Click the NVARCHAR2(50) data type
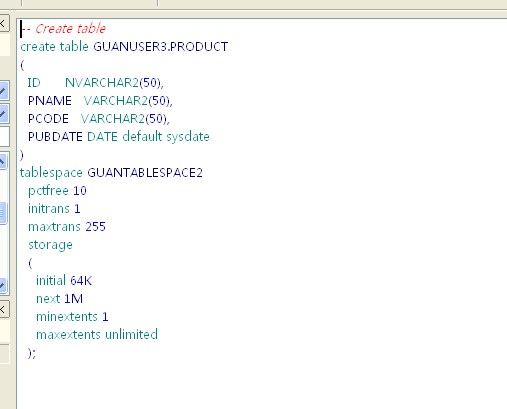The image size is (507, 409). [114, 83]
